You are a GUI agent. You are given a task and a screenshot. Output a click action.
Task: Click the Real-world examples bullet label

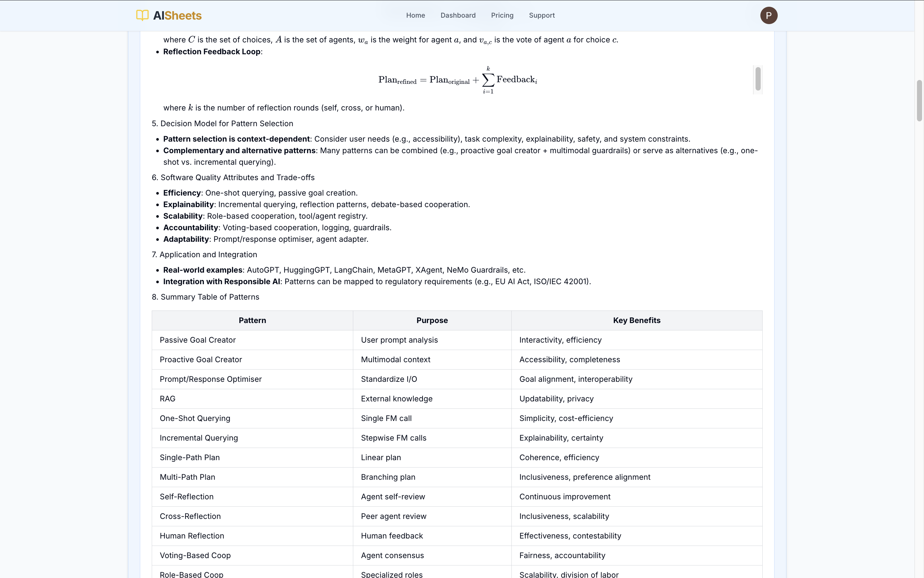pyautogui.click(x=203, y=270)
